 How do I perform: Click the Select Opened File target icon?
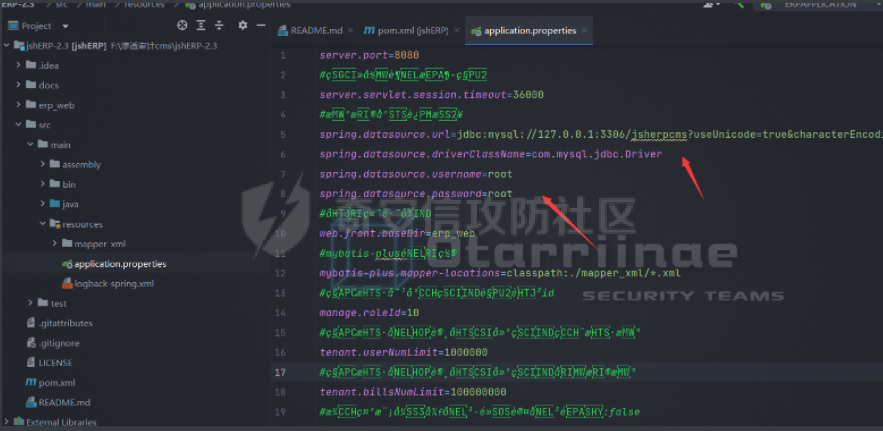point(182,25)
